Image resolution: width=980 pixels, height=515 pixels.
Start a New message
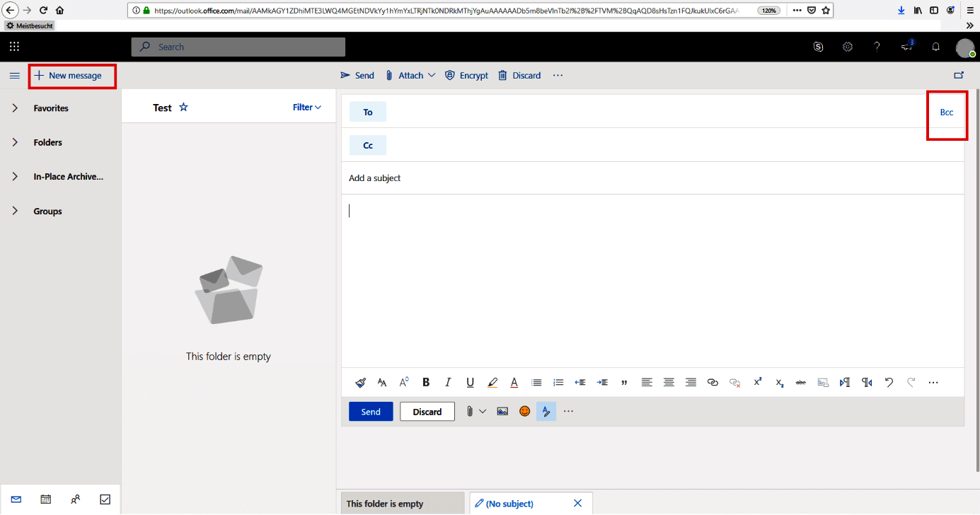click(x=72, y=75)
